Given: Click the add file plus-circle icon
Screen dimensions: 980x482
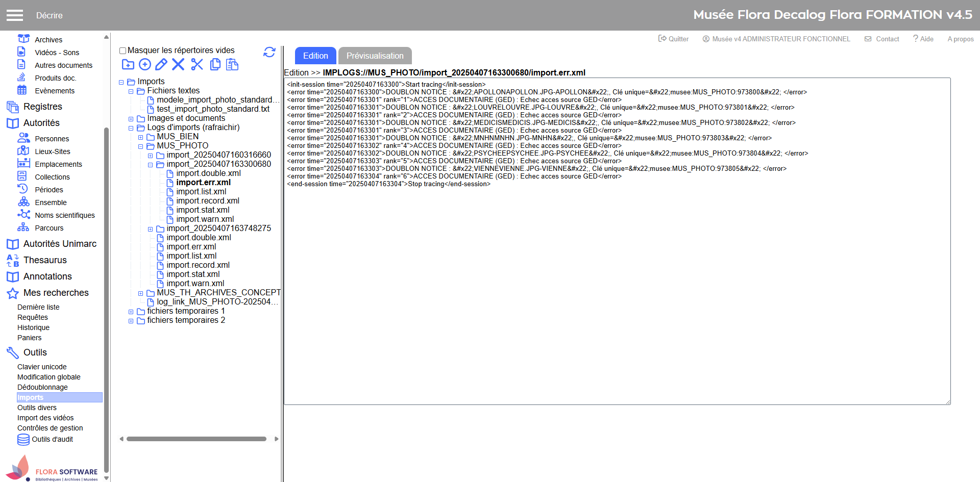Looking at the screenshot, I should (145, 64).
